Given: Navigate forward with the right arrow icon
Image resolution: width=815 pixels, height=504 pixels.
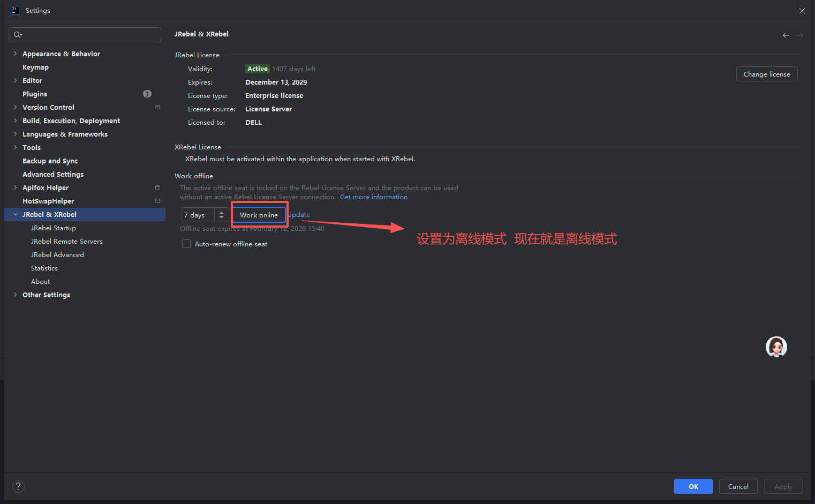Looking at the screenshot, I should point(800,35).
